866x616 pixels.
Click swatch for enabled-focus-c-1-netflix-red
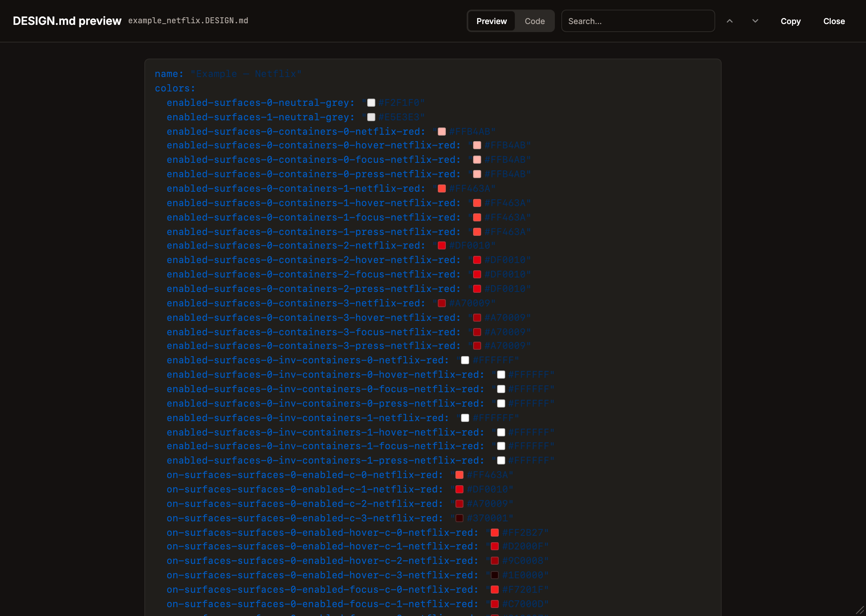tap(495, 604)
